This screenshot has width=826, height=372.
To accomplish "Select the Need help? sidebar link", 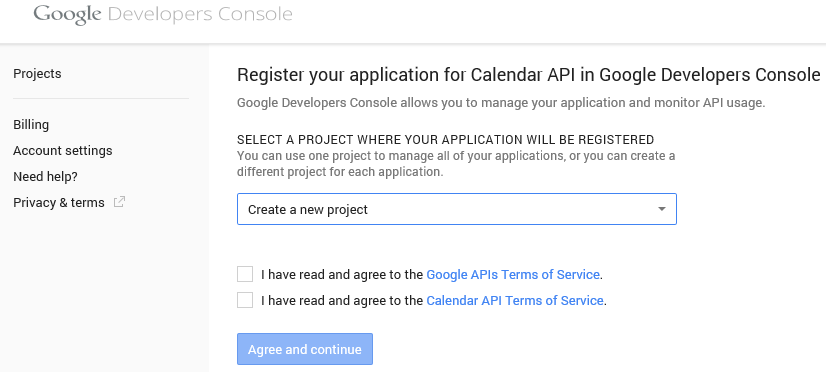I will [x=45, y=176].
